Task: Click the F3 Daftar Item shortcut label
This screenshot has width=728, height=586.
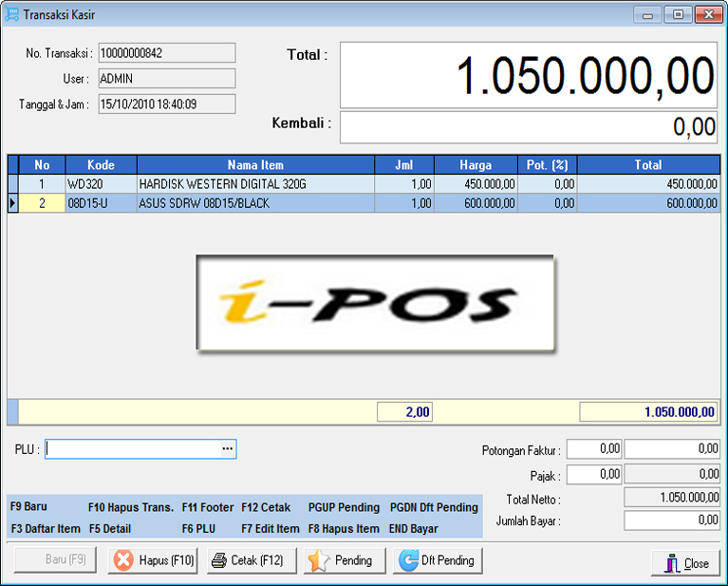Action: (46, 528)
